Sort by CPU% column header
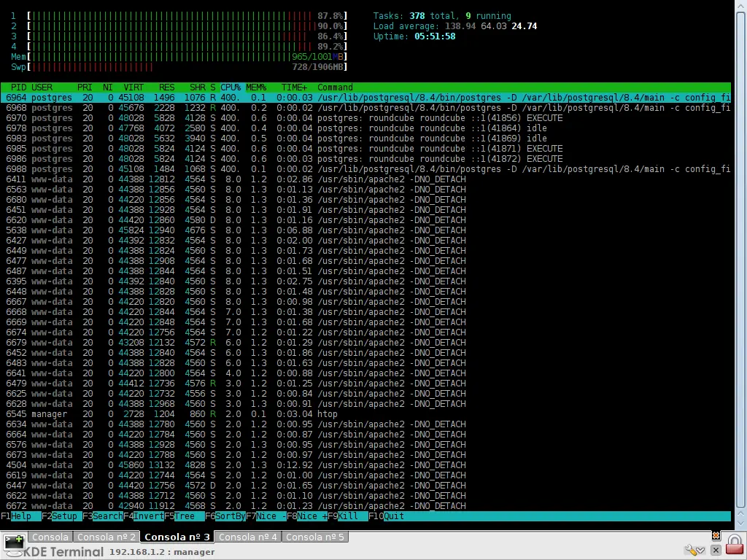The height and width of the screenshot is (560, 747). click(x=231, y=87)
